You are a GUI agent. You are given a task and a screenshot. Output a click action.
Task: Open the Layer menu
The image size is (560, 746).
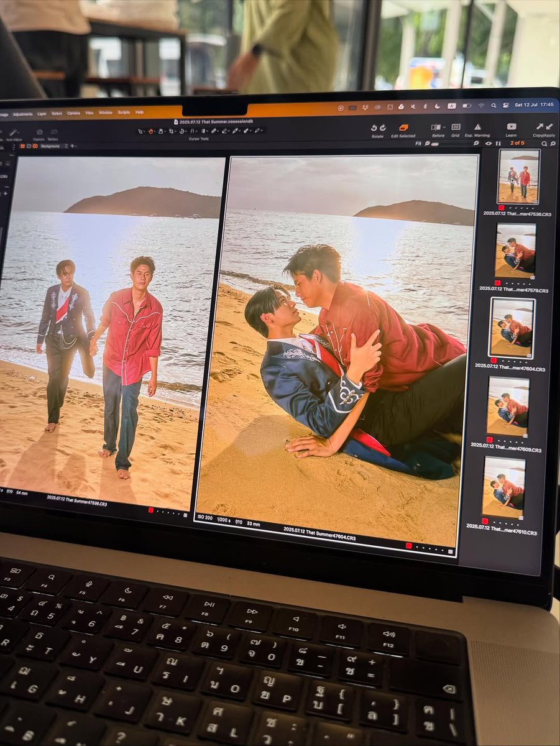pyautogui.click(x=42, y=114)
